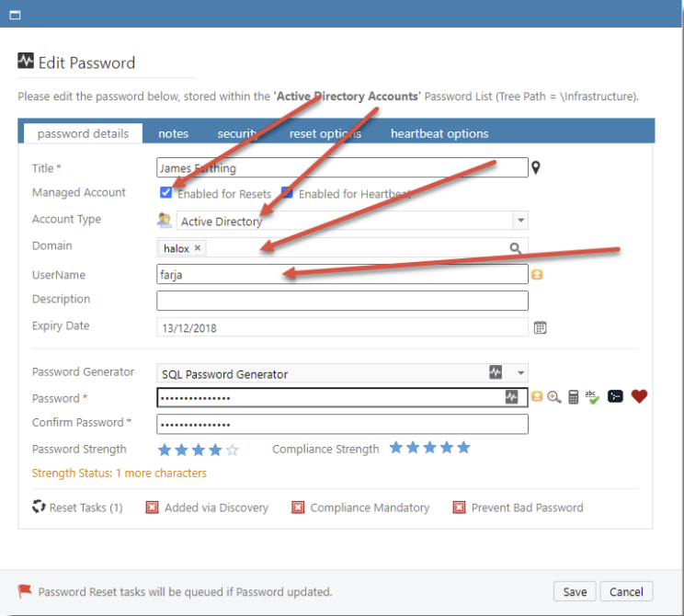
Task: Click the Prevent Bad Password red X indicator
Action: click(x=459, y=508)
